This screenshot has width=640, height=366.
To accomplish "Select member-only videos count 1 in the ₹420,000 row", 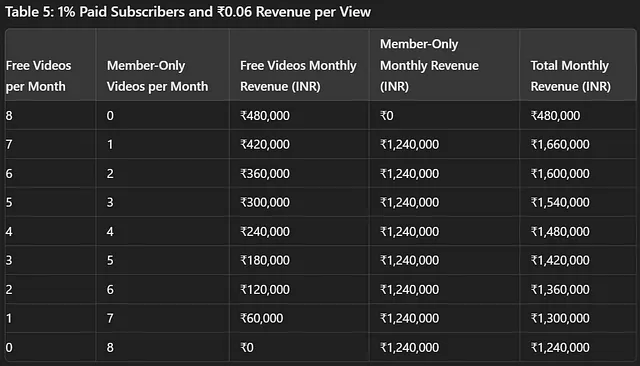I will pos(110,144).
